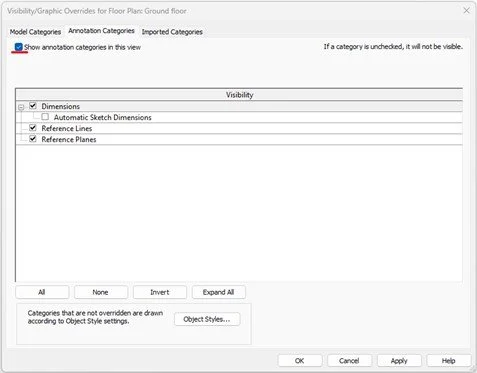Select the Dimensions row label
Screen dimensions: 477x373
pos(61,106)
